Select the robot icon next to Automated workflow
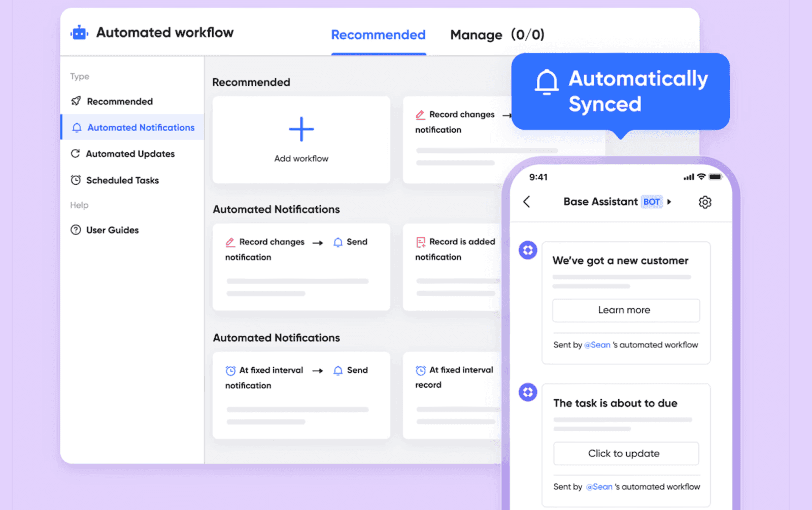Image resolution: width=812 pixels, height=510 pixels. (x=78, y=32)
